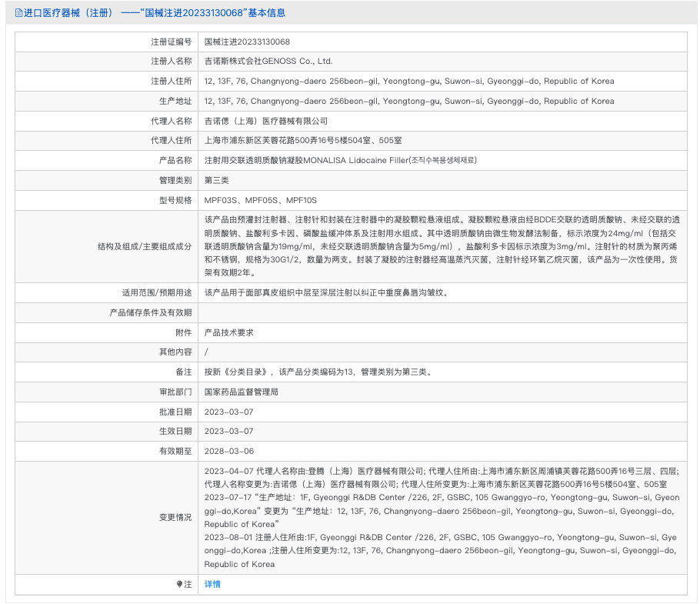Click the 结构及组成 description paragraph
This screenshot has height=604, width=700.
(442, 246)
